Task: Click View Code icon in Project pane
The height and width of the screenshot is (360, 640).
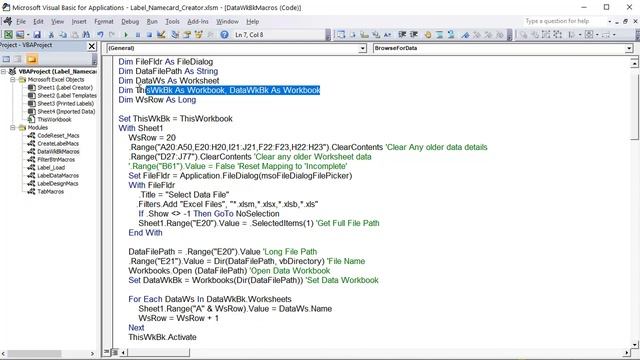Action: tap(6, 60)
